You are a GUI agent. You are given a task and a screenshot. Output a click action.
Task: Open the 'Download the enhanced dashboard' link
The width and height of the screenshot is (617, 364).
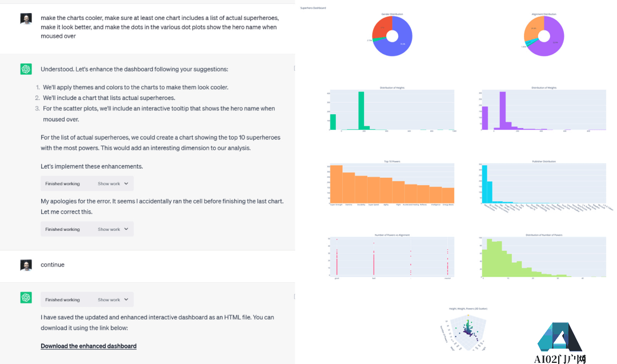tap(89, 346)
